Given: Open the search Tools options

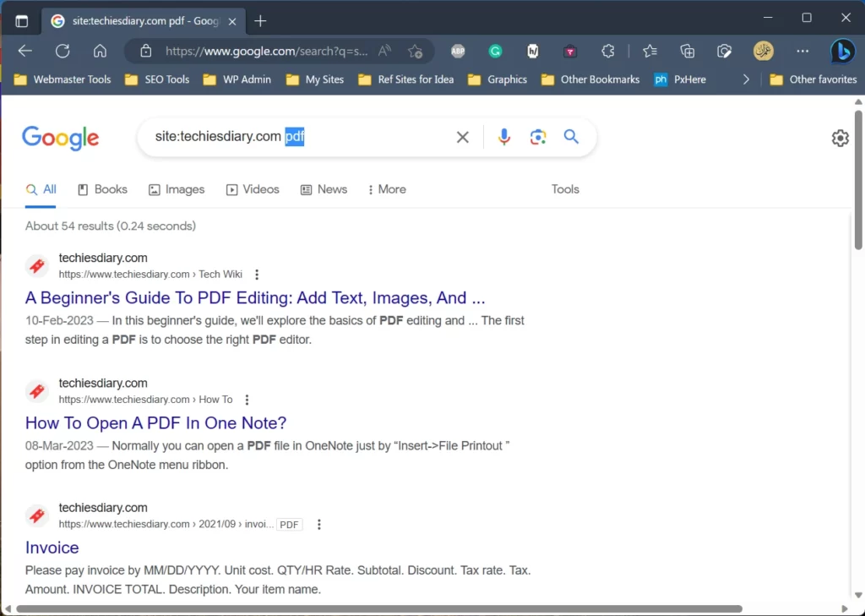Looking at the screenshot, I should (565, 189).
